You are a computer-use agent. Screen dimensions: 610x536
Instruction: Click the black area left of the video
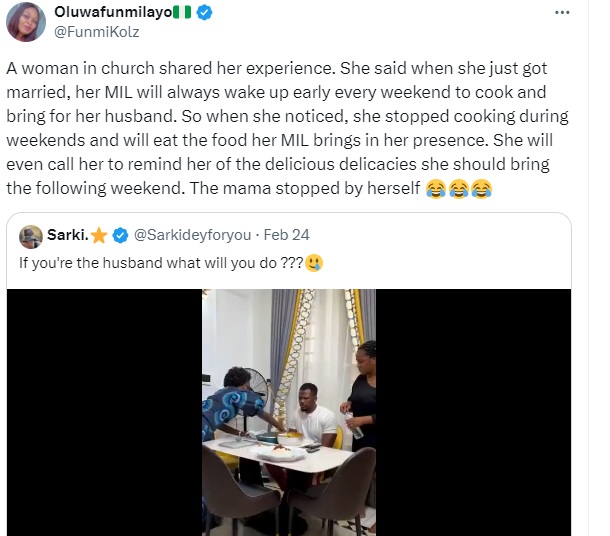tap(104, 412)
